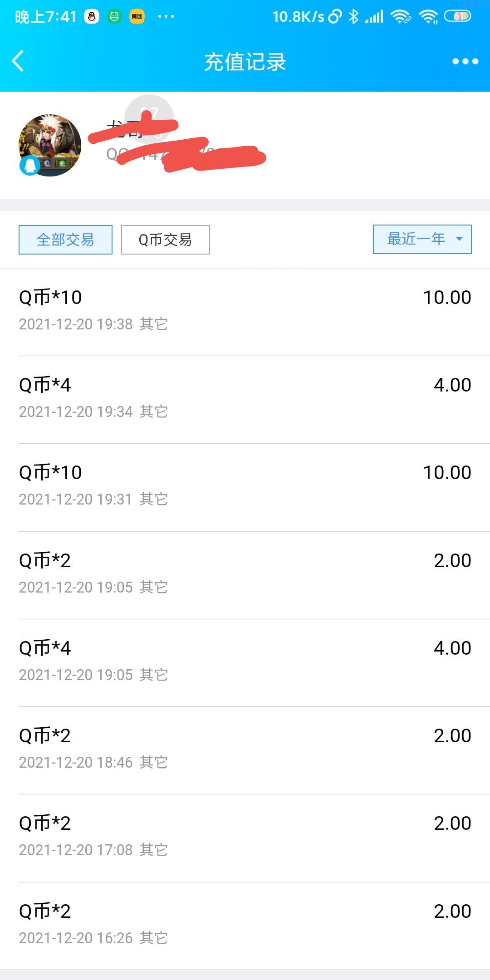Select the 全部交易 filter tab
Image resolution: width=490 pixels, height=980 pixels.
pos(65,240)
